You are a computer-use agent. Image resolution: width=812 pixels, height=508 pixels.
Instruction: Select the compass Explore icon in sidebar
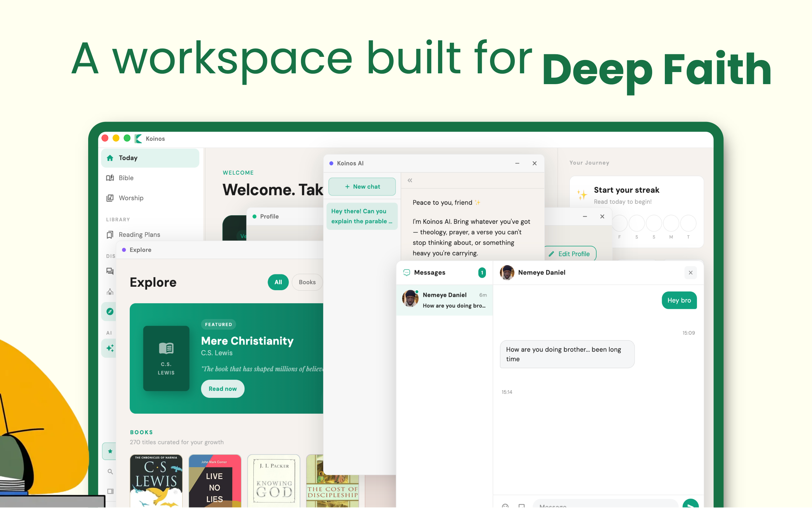pyautogui.click(x=110, y=311)
